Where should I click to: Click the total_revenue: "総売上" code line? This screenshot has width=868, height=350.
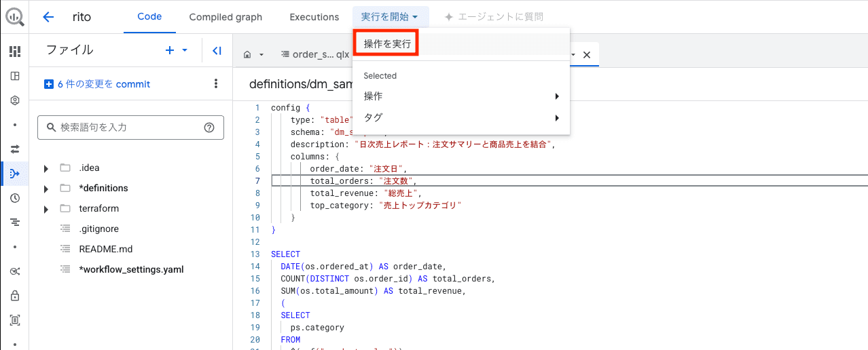pyautogui.click(x=365, y=193)
